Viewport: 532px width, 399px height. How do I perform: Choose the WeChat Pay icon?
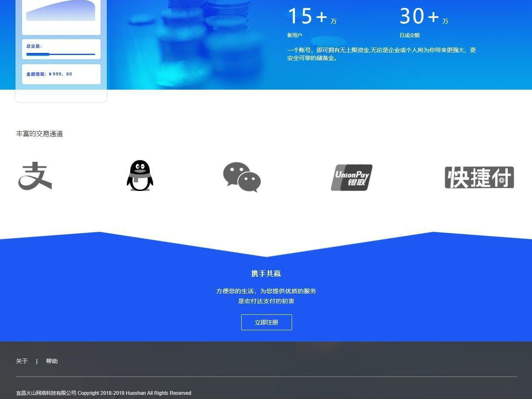pos(242,177)
